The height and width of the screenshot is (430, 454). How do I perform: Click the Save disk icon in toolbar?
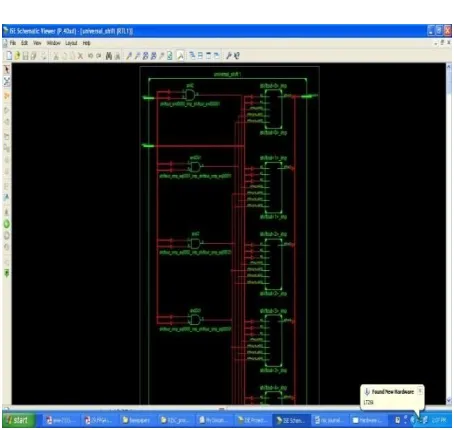point(25,56)
